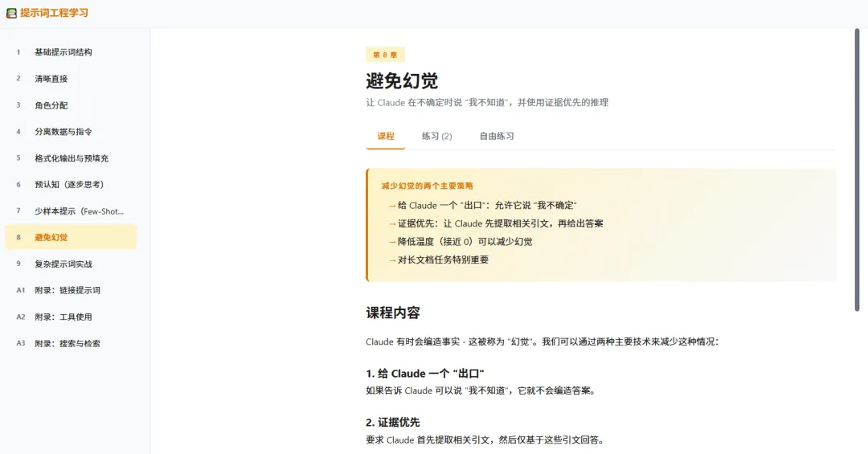
Task: Click the 避免幻觉 page heading
Action: (x=402, y=81)
